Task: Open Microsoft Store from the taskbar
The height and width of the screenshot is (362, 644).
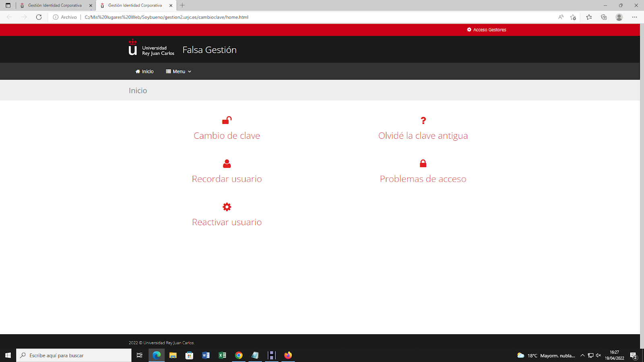Action: click(189, 355)
